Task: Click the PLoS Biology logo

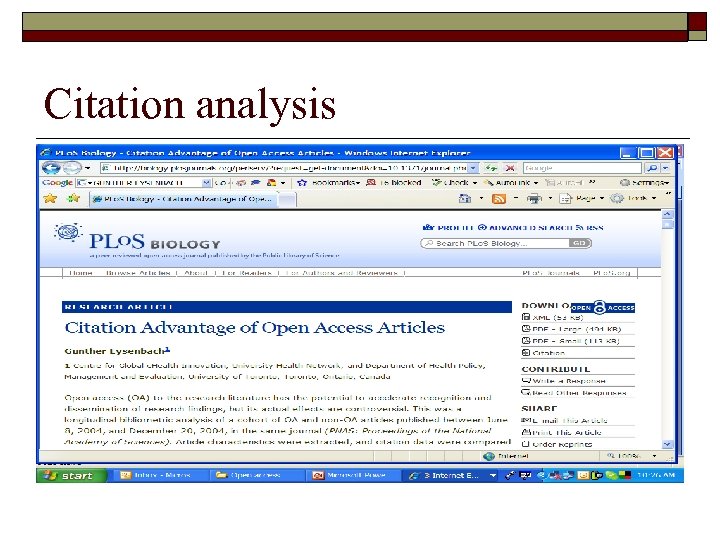Action: 138,238
